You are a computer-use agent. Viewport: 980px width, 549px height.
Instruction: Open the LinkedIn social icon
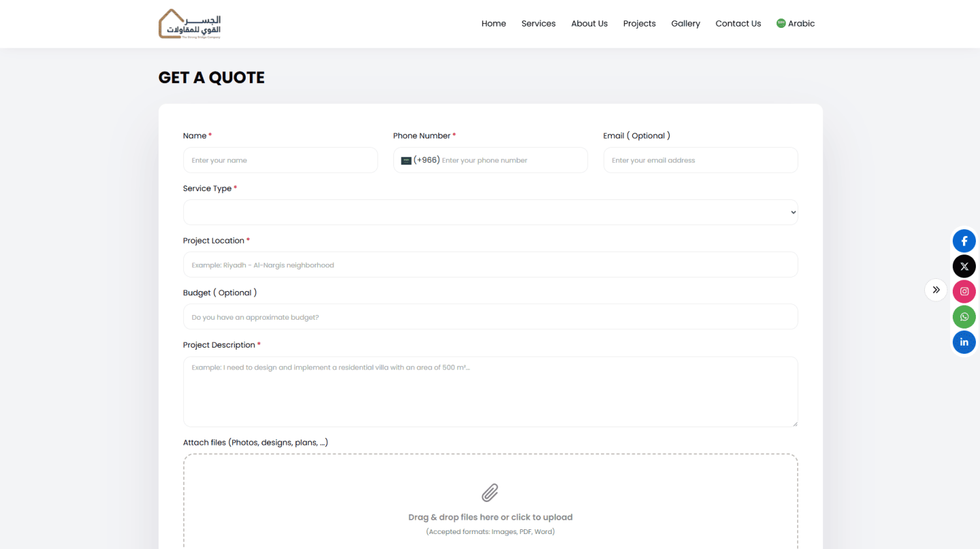(x=964, y=342)
